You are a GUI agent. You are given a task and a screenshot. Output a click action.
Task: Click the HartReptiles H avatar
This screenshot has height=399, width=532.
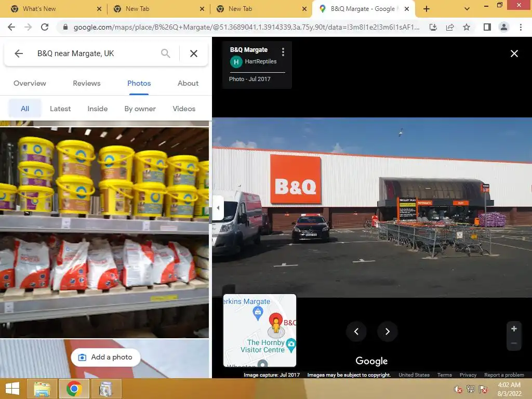[236, 62]
